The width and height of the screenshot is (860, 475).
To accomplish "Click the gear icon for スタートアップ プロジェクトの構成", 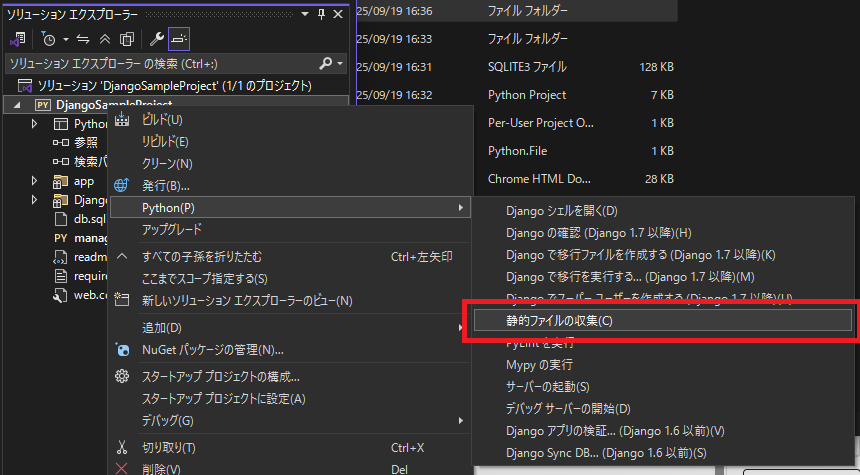I will point(122,377).
